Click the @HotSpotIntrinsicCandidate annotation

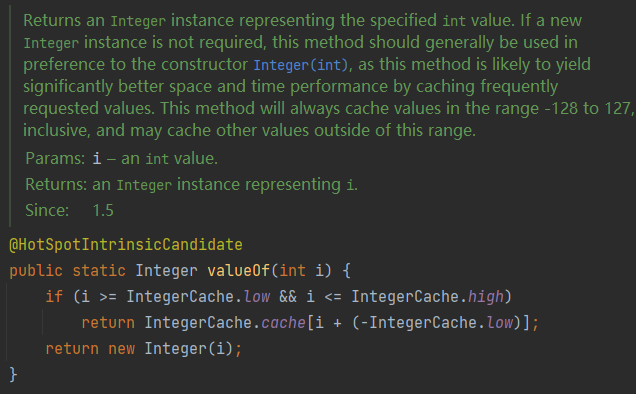[x=126, y=245]
